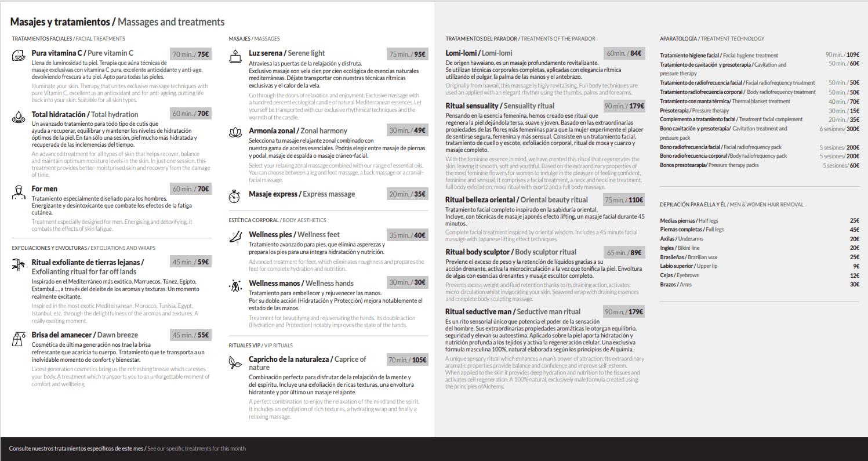This screenshot has height=461, width=868.
Task: Click the 'Rituales VIP / VIP rituals' heading
Action: 261,345
